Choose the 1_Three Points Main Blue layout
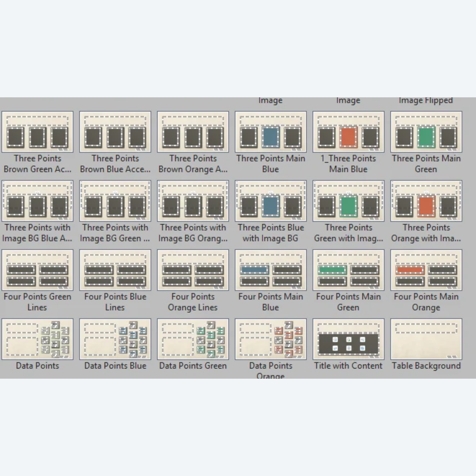 348,132
